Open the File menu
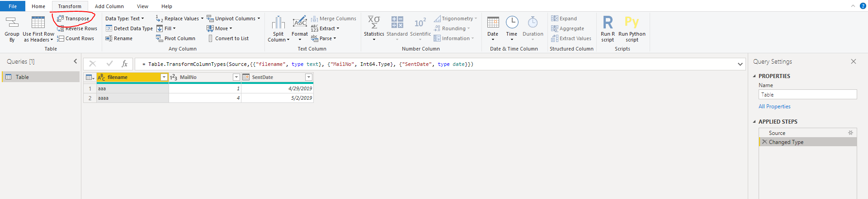Image resolution: width=868 pixels, height=199 pixels. [x=13, y=6]
